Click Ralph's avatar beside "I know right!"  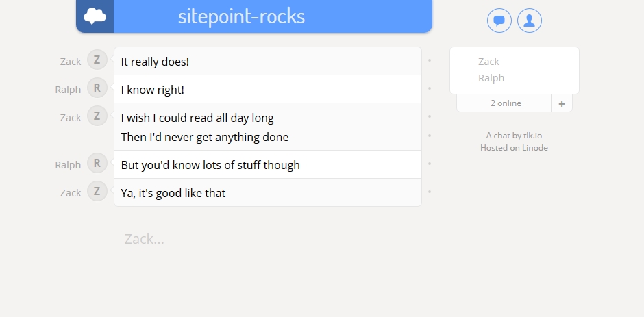pyautogui.click(x=97, y=88)
